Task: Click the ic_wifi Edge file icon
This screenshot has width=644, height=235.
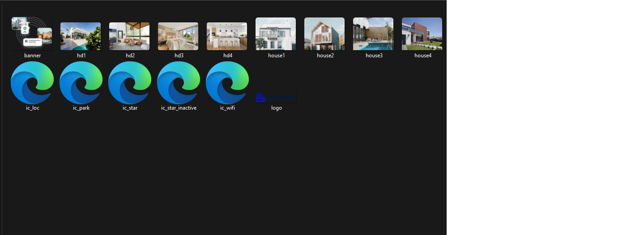Action: click(227, 83)
